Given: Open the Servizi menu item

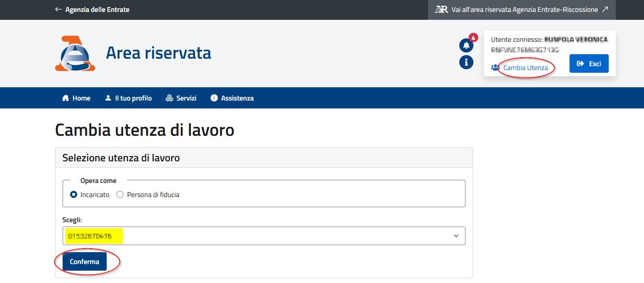Looking at the screenshot, I should pos(181,98).
